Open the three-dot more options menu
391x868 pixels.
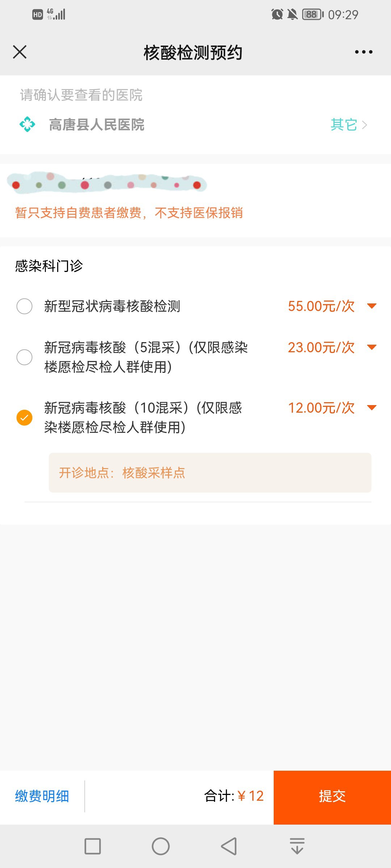point(363,52)
